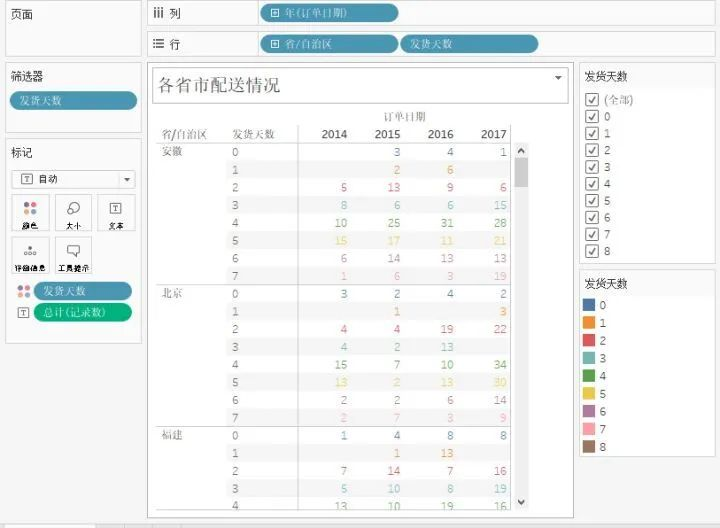Uncheck filter value 7 checkbox

(x=592, y=234)
